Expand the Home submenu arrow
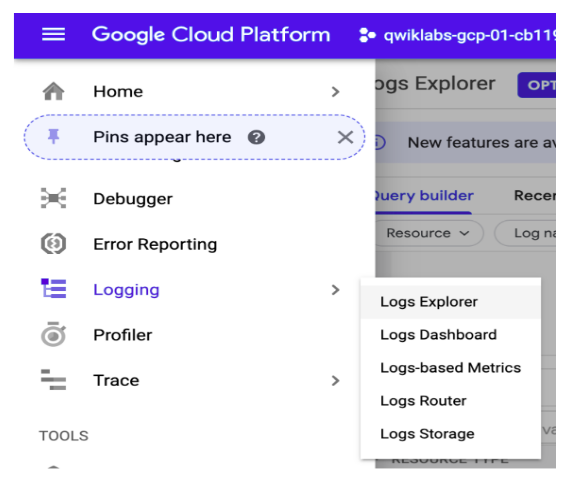Image resolution: width=569 pixels, height=488 pixels. point(335,92)
